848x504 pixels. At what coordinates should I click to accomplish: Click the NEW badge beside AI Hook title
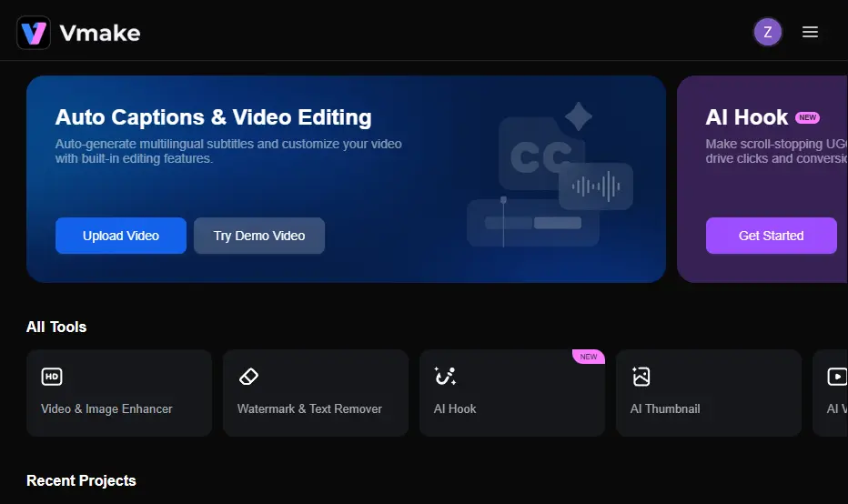[807, 117]
